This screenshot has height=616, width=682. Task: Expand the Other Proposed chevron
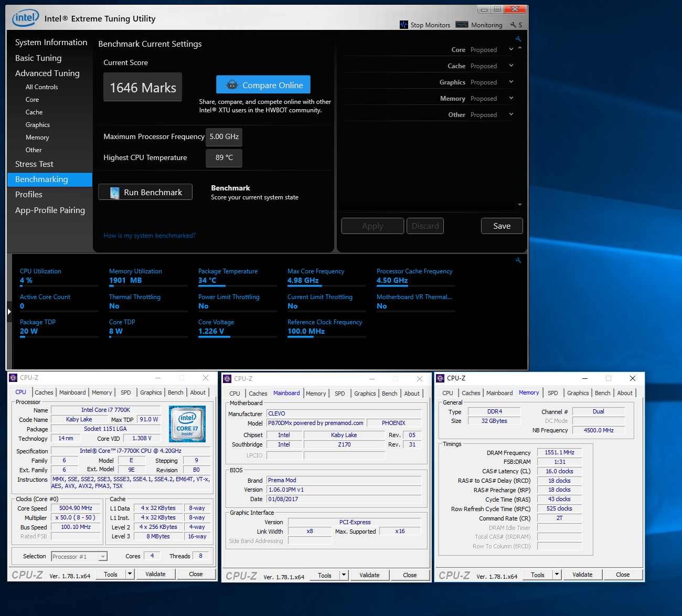[x=511, y=114]
